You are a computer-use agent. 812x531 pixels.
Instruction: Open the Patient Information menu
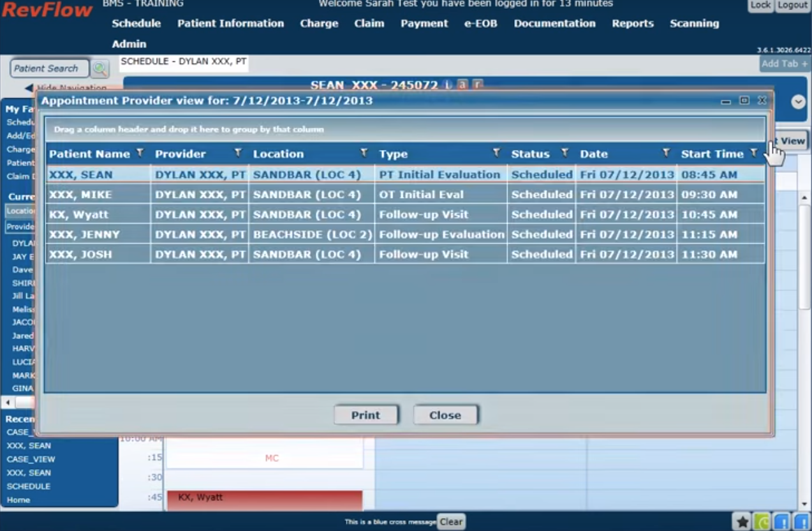(x=231, y=24)
